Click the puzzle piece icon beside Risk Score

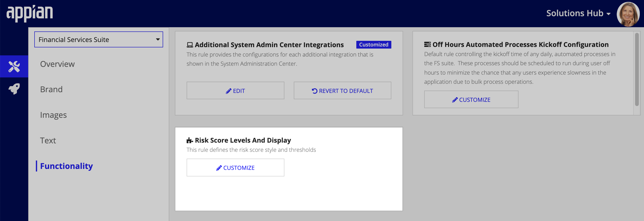click(190, 141)
